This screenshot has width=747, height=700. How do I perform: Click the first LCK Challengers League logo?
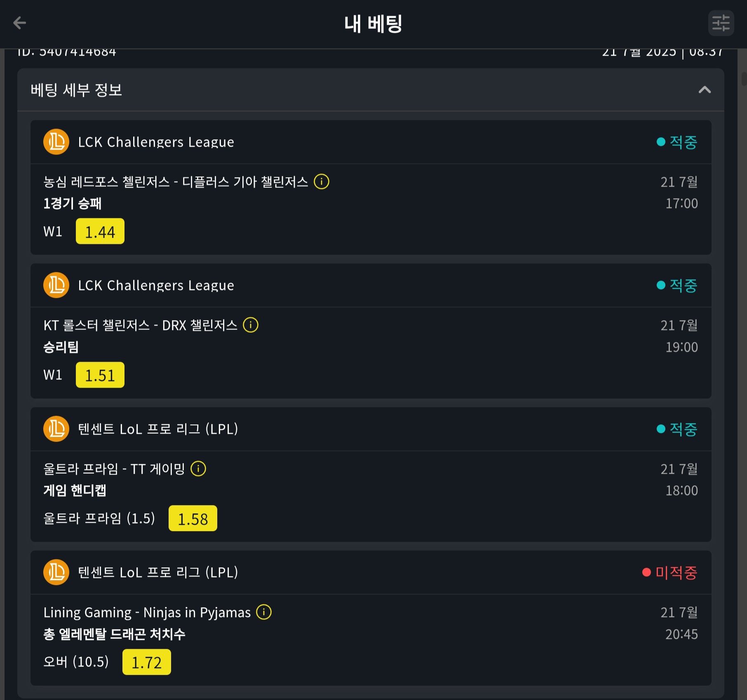[x=56, y=142]
